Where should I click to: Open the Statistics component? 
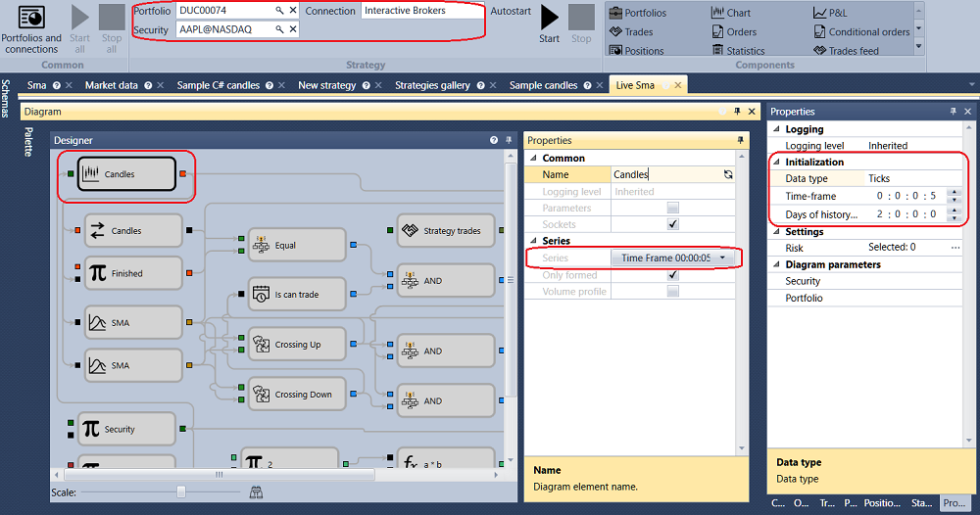point(738,51)
